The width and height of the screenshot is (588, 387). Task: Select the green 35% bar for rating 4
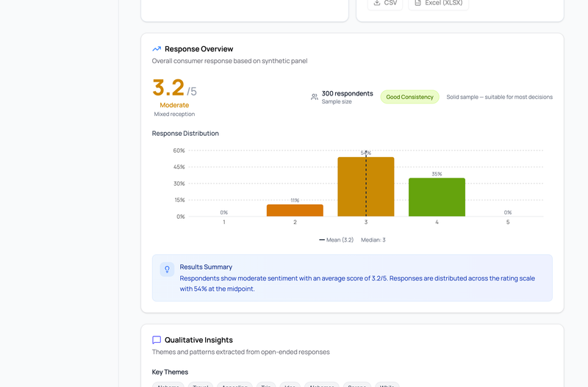[x=437, y=197]
